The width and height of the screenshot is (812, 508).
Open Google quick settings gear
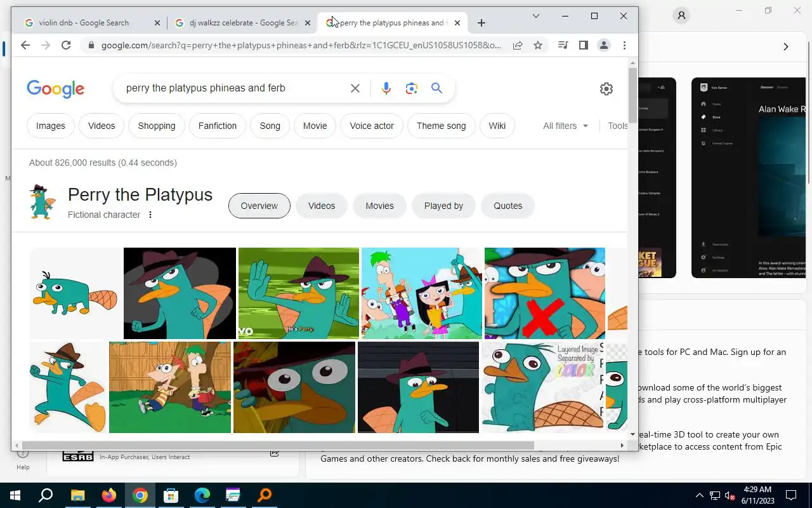point(606,89)
